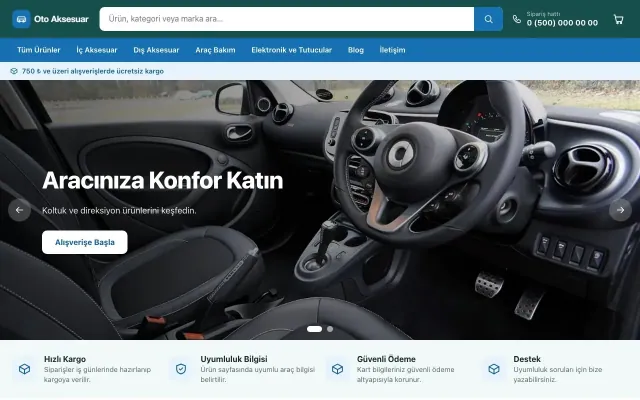Open Araç Bakım category
Screen dimensions: 640x400
(x=215, y=50)
